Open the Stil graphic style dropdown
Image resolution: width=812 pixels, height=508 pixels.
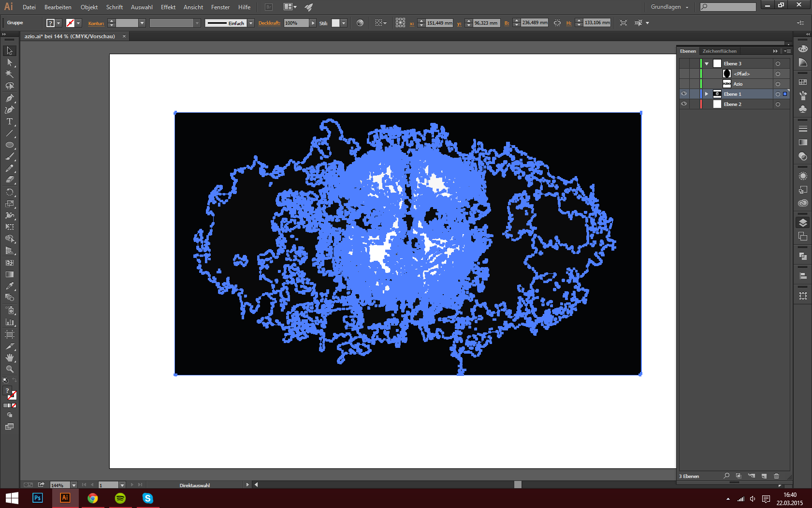point(344,23)
